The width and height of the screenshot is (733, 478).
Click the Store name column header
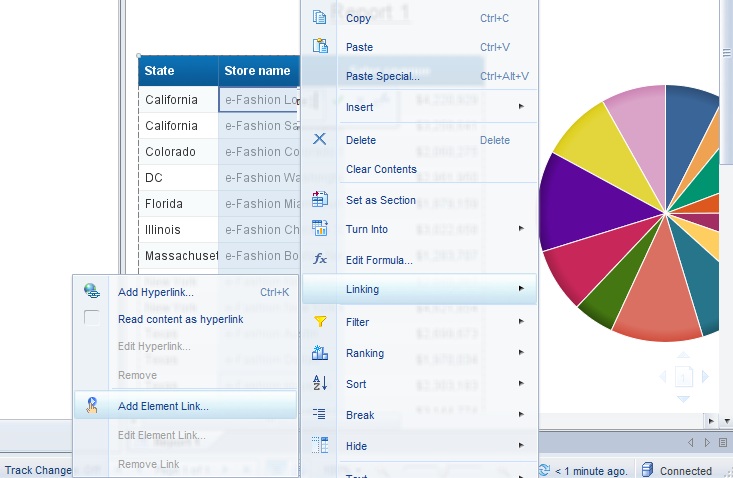259,71
